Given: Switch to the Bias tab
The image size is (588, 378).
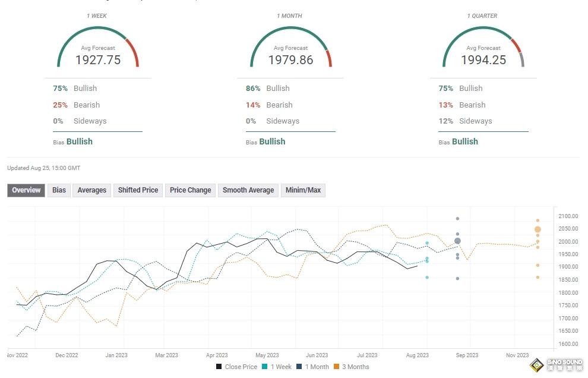Looking at the screenshot, I should 59,190.
